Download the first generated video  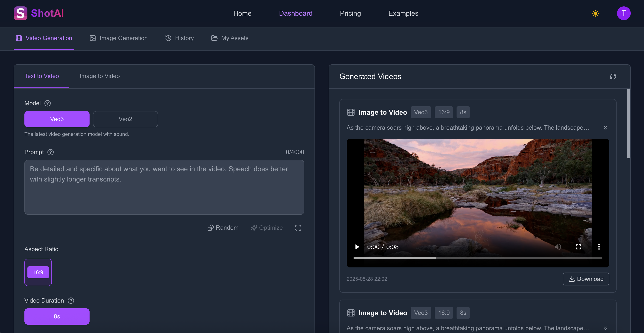(x=586, y=279)
